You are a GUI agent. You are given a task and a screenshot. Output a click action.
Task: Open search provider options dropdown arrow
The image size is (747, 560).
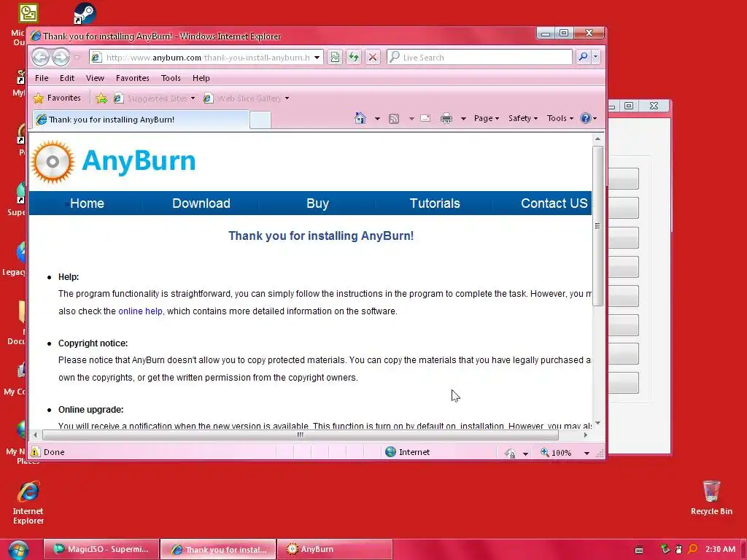[595, 57]
